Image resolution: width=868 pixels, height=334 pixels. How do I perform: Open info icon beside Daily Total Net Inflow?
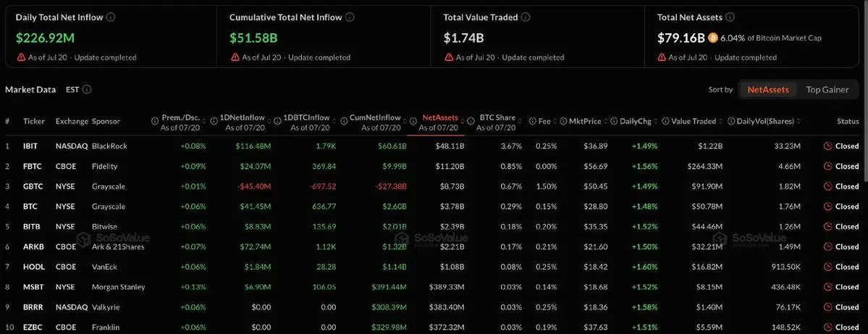(x=111, y=17)
